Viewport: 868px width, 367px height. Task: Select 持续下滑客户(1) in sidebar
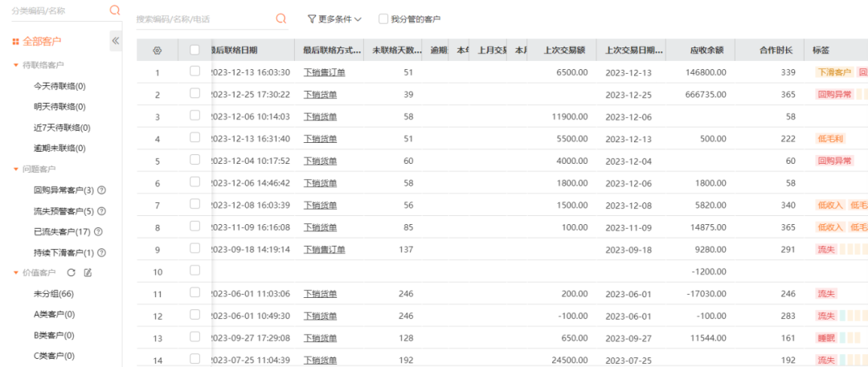pos(64,252)
